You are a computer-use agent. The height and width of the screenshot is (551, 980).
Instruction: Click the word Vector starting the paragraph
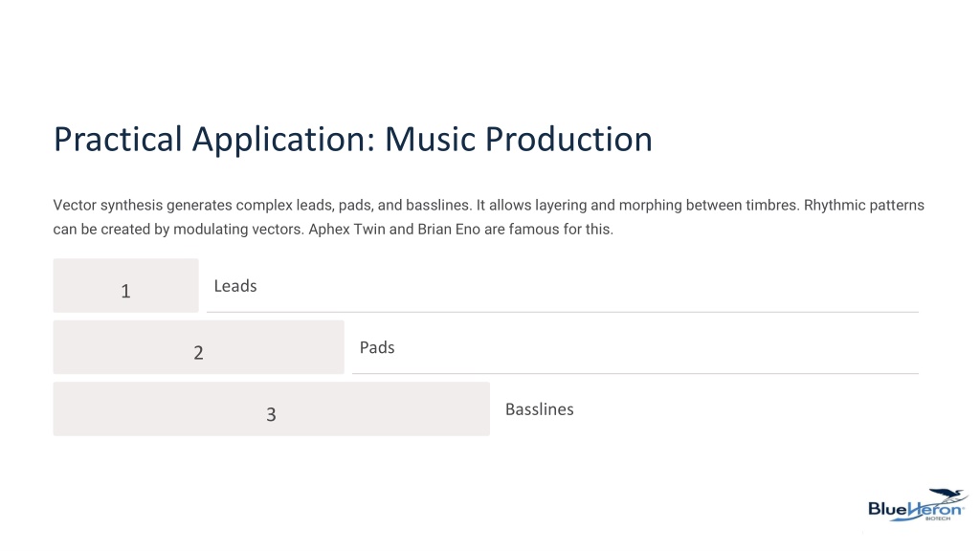(75, 205)
